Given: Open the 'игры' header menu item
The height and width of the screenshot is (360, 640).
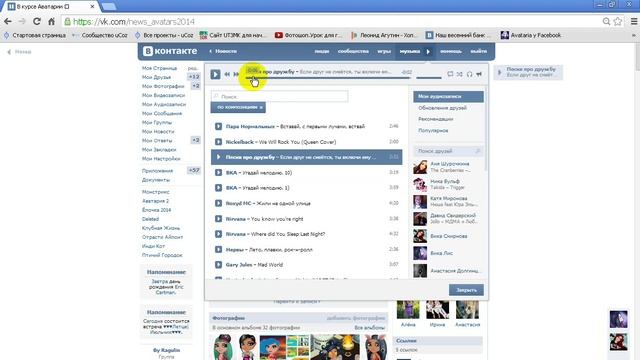Looking at the screenshot, I should [x=384, y=51].
